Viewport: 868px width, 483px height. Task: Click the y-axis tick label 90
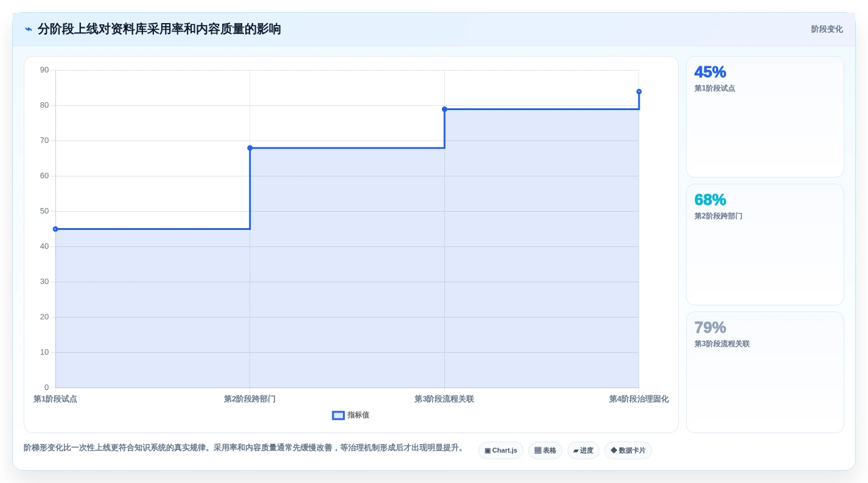(x=44, y=70)
